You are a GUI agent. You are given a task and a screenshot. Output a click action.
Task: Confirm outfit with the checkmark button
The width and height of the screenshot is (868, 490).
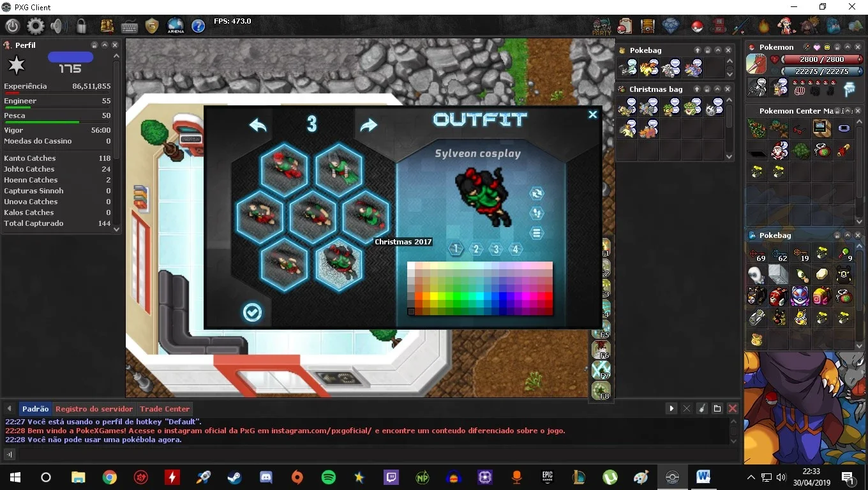(253, 312)
